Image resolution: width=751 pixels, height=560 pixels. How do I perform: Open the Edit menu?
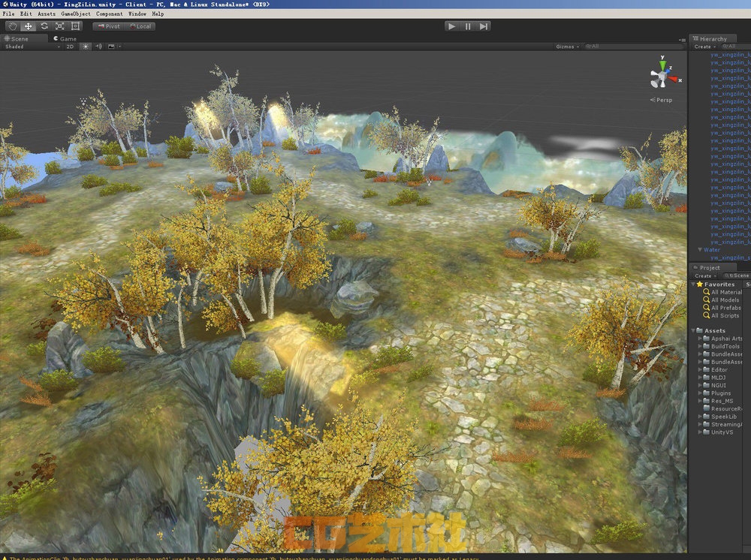(26, 14)
